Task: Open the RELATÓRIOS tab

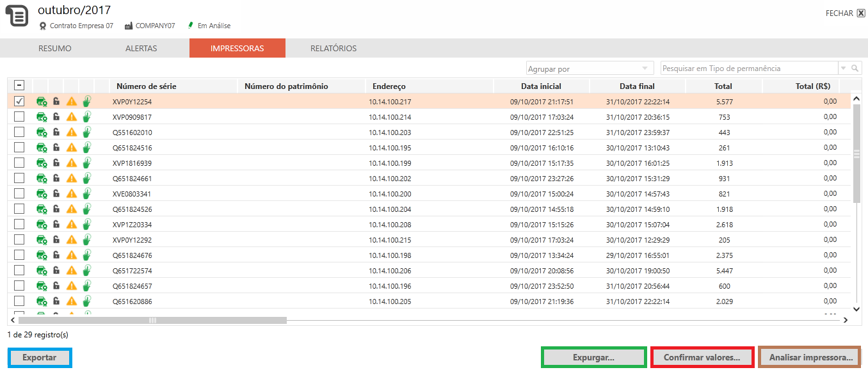Action: [x=334, y=49]
